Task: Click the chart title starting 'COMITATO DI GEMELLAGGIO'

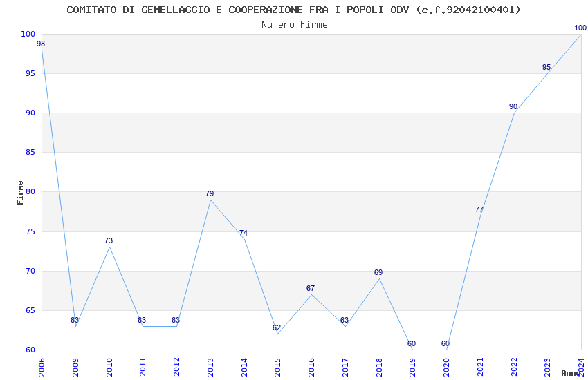Action: (293, 10)
